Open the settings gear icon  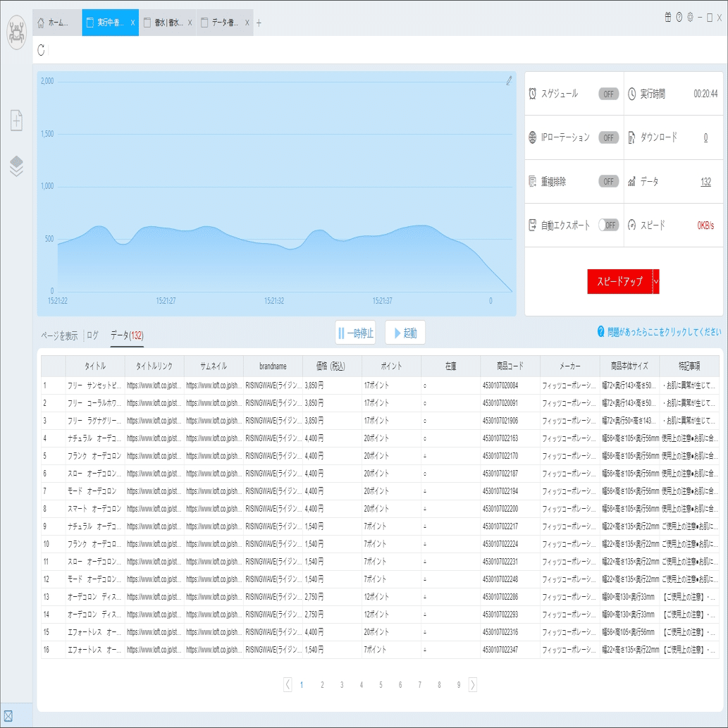click(x=690, y=18)
